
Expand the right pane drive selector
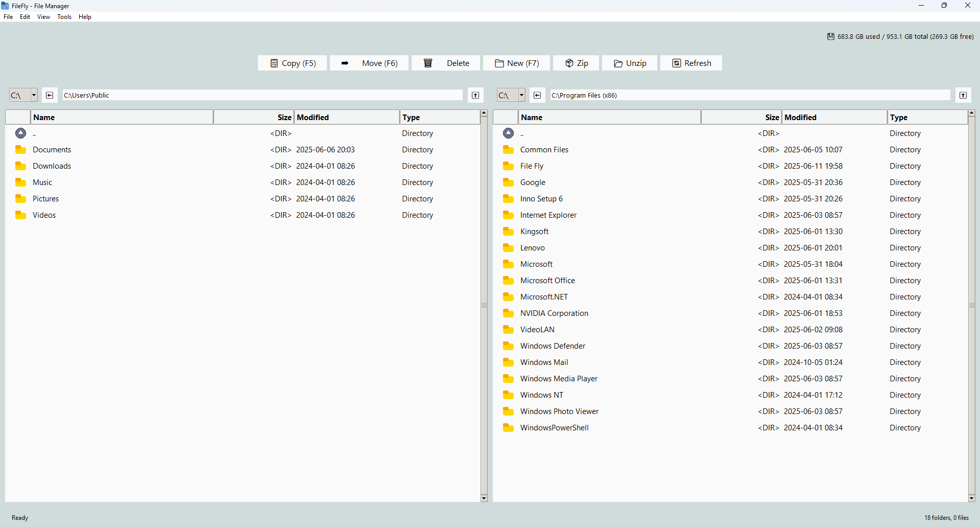[x=521, y=95]
